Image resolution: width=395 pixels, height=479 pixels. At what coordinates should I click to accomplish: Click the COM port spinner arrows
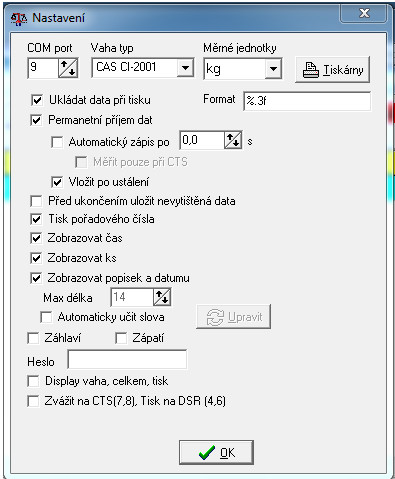(68, 68)
